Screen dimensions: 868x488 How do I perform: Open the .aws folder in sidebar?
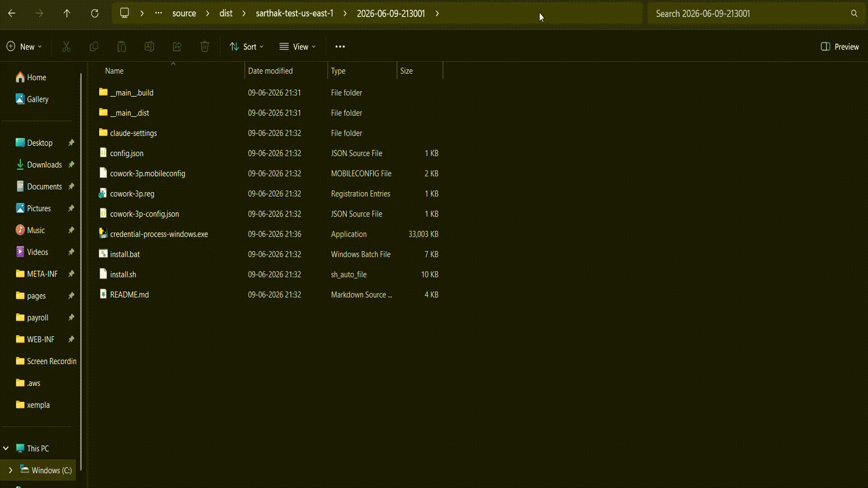(33, 383)
